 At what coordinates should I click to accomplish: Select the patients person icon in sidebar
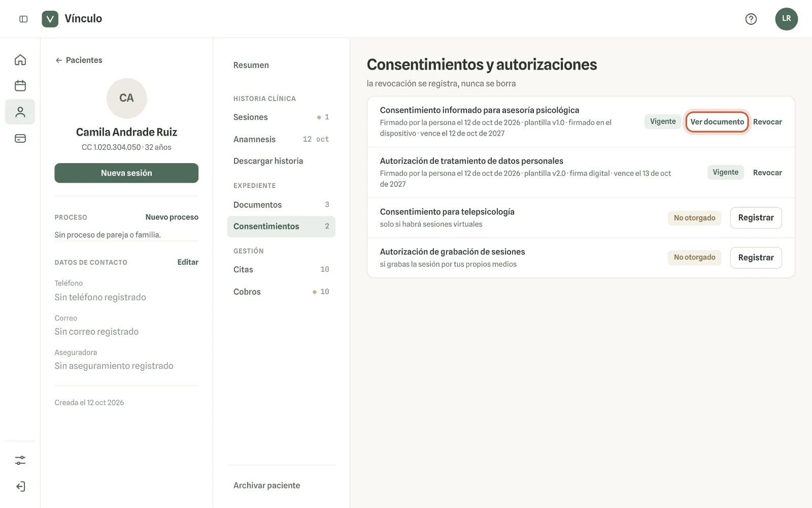click(x=20, y=112)
